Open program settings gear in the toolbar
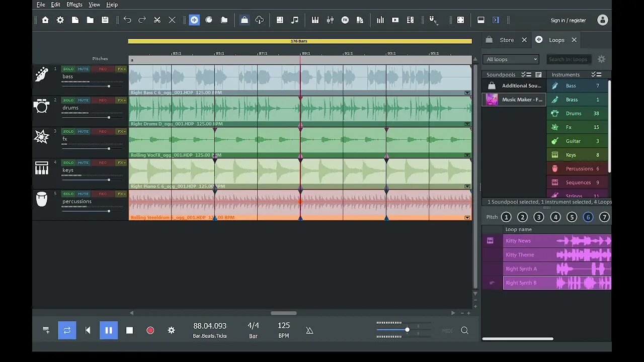Screen dimensions: 644x362 coord(60,20)
